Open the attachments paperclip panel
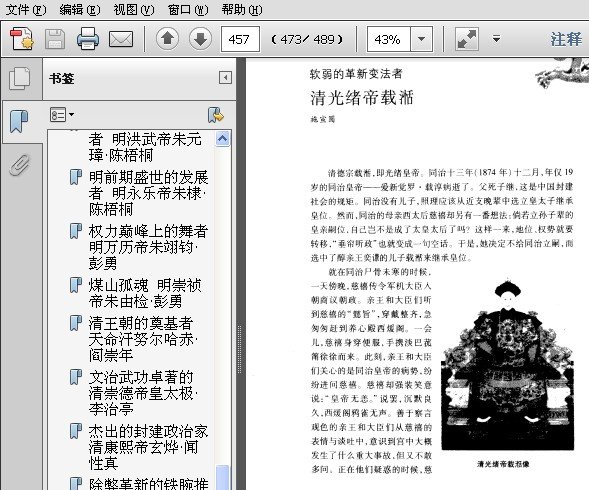This screenshot has width=589, height=490. pyautogui.click(x=20, y=165)
